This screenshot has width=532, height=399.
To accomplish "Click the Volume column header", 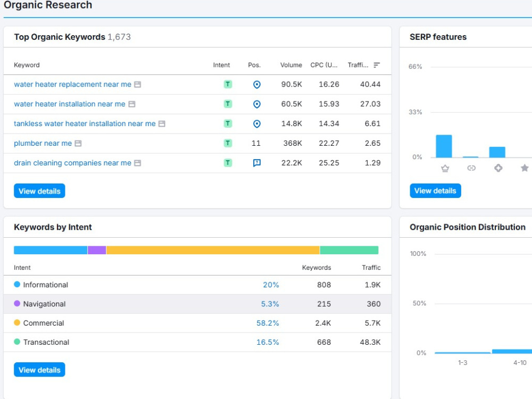I will [x=291, y=65].
